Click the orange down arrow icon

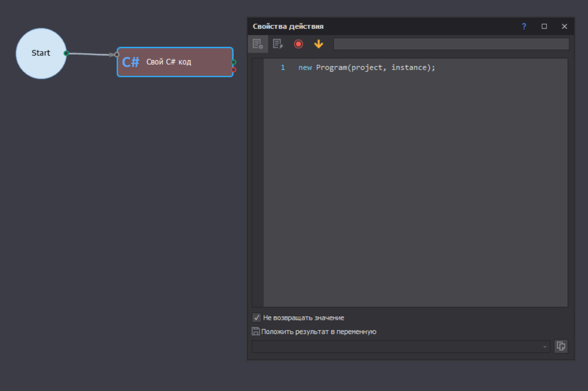click(x=318, y=44)
